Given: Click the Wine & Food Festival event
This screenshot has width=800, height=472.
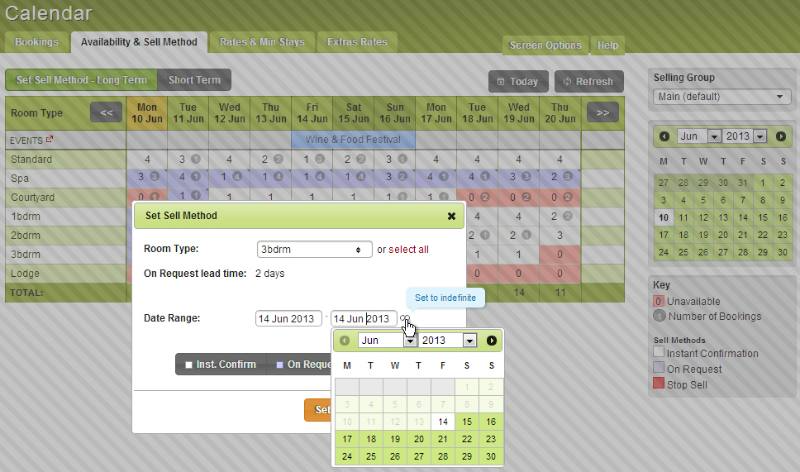Looking at the screenshot, I should click(x=353, y=139).
